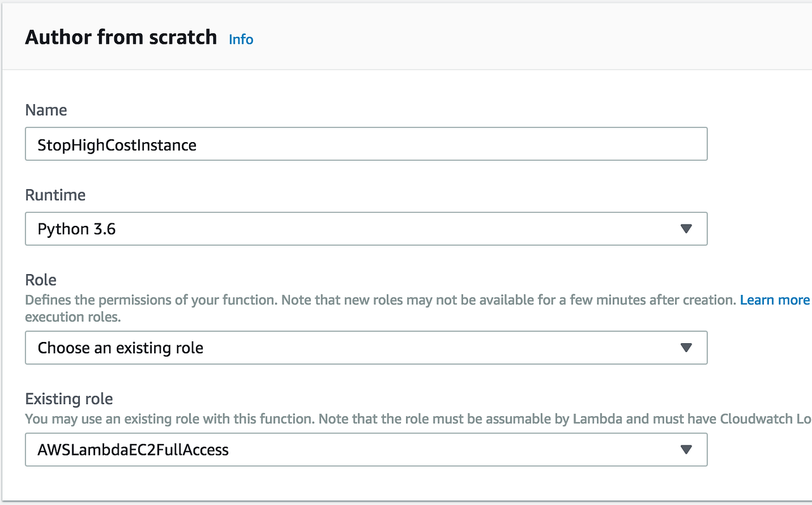This screenshot has height=505, width=812.
Task: Click the StopHighCostInstance text in Name field
Action: tap(117, 145)
